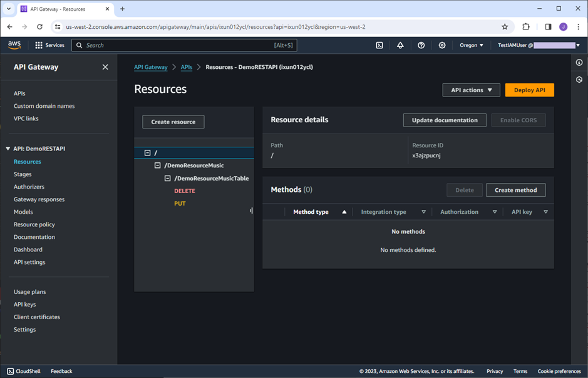
Task: Close the API Gateway - Resources tab
Action: (107, 9)
